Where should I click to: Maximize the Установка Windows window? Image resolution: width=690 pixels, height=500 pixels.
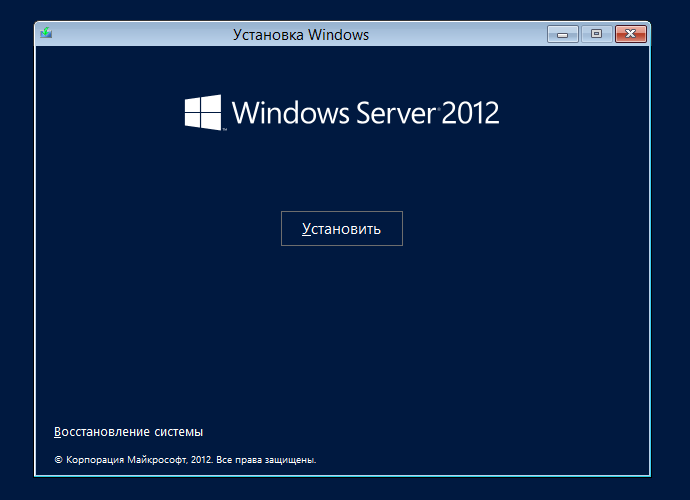click(597, 34)
